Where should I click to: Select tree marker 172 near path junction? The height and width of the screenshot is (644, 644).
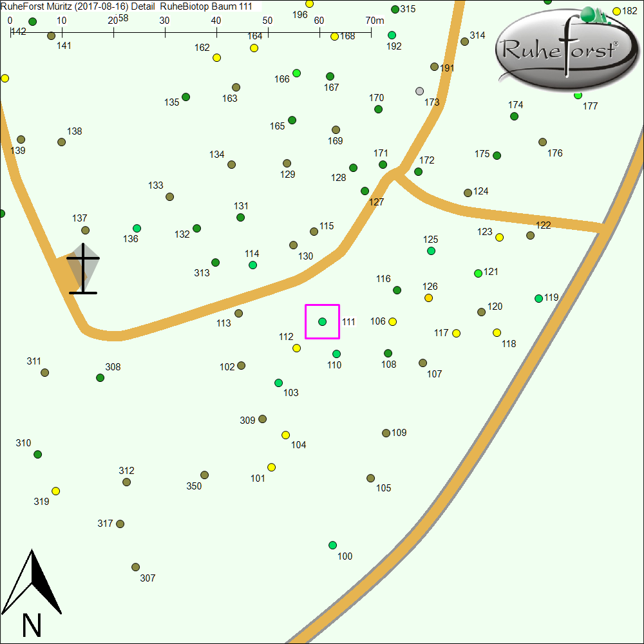coord(418,171)
